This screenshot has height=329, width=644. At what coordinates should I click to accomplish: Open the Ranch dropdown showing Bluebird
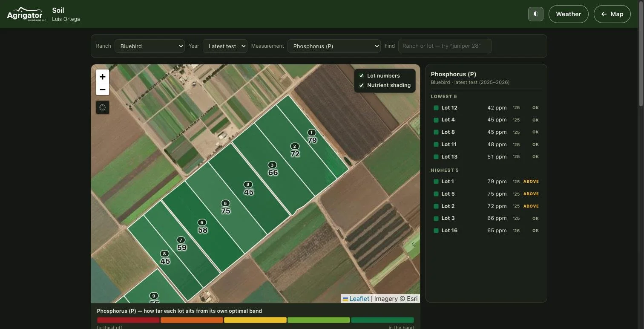149,46
